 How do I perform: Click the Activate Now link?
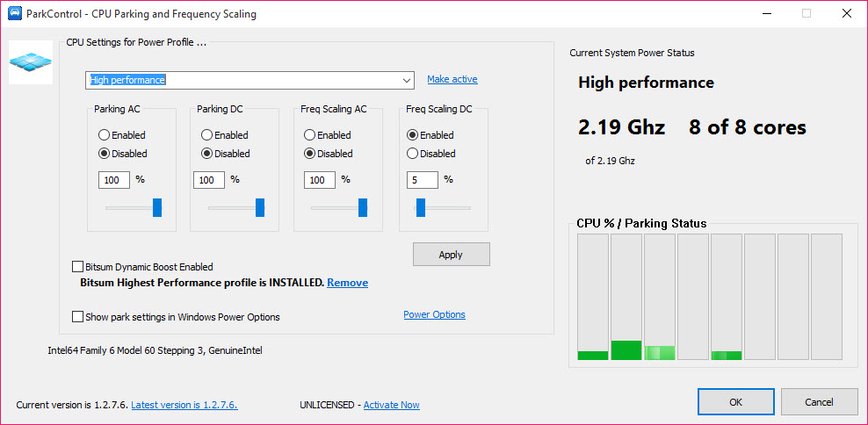[391, 405]
